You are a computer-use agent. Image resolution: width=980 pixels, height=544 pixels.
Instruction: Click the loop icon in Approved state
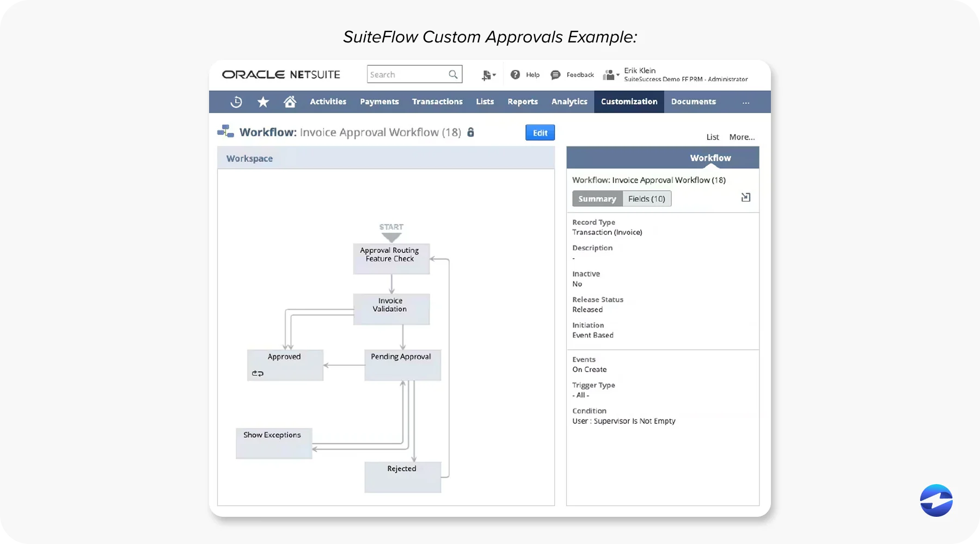tap(258, 373)
